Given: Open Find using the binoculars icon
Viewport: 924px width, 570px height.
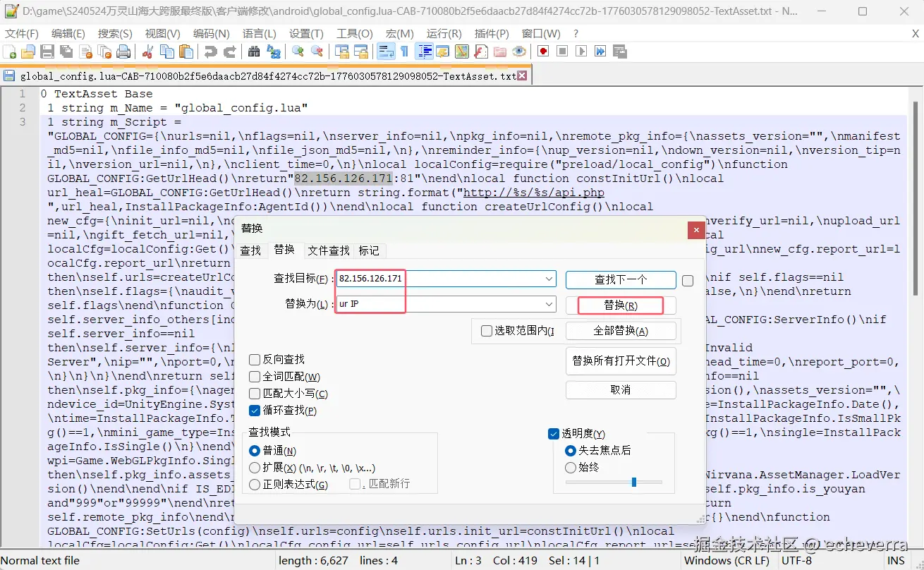Looking at the screenshot, I should [x=255, y=51].
